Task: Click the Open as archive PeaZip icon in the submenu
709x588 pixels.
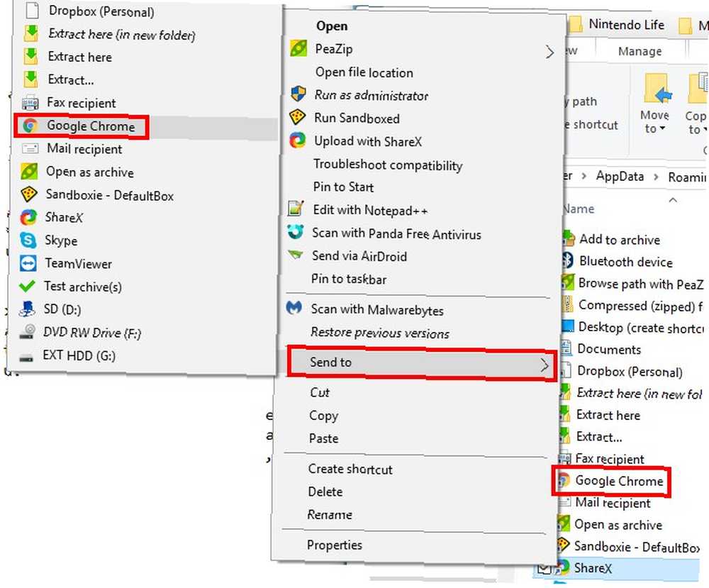Action: click(29, 172)
